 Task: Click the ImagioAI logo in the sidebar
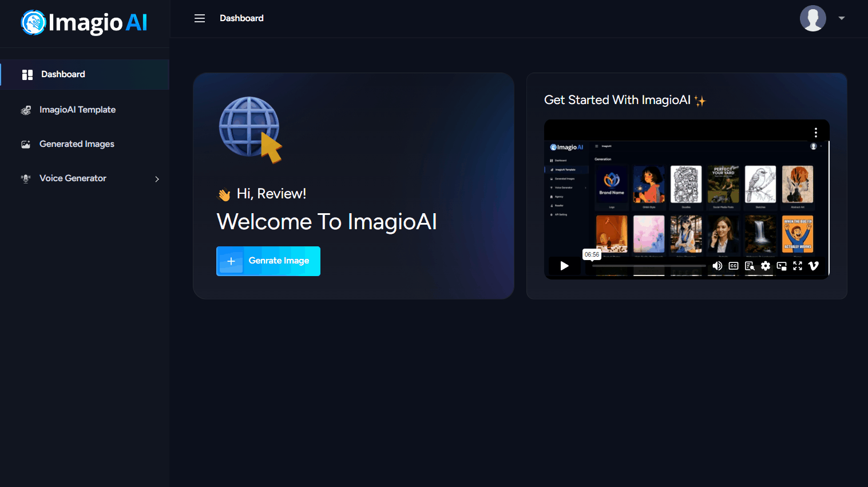coord(84,23)
